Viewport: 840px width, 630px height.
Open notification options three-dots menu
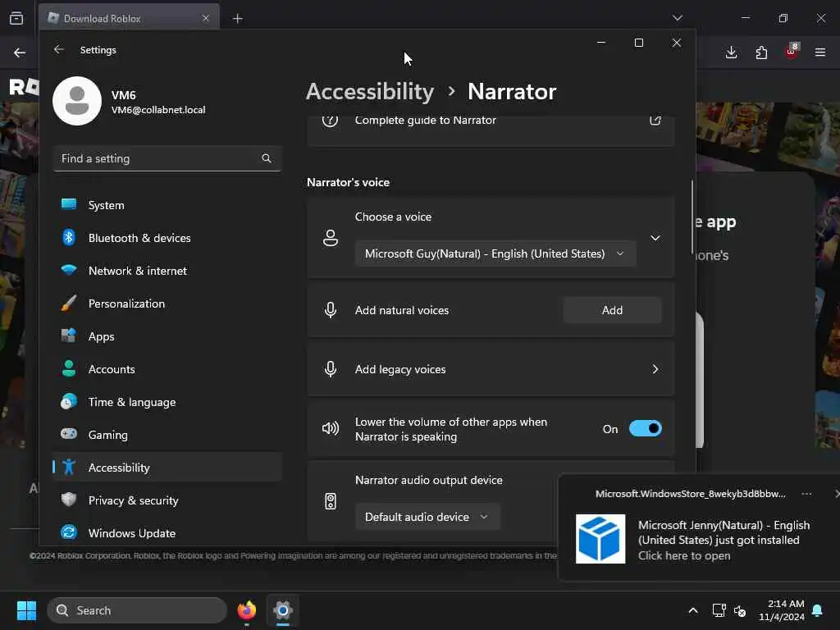(x=806, y=493)
